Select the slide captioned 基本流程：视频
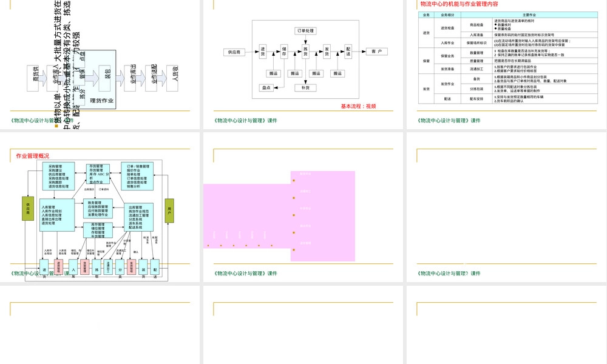The height and width of the screenshot is (364, 607). pyautogui.click(x=303, y=64)
